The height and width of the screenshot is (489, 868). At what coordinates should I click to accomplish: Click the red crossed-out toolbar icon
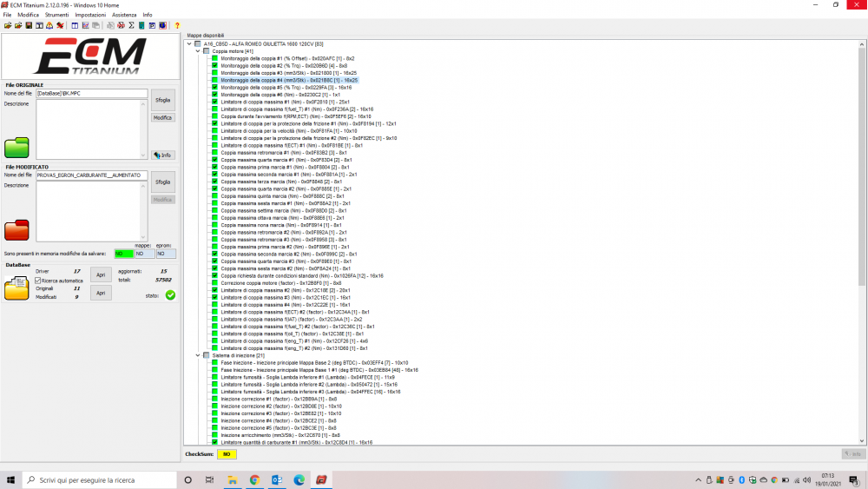pyautogui.click(x=121, y=25)
